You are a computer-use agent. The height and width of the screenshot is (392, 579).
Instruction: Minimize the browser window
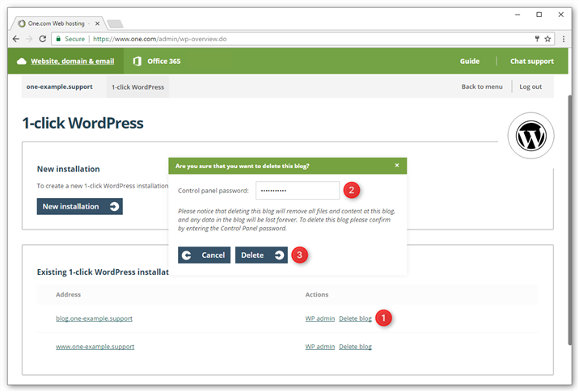point(518,15)
